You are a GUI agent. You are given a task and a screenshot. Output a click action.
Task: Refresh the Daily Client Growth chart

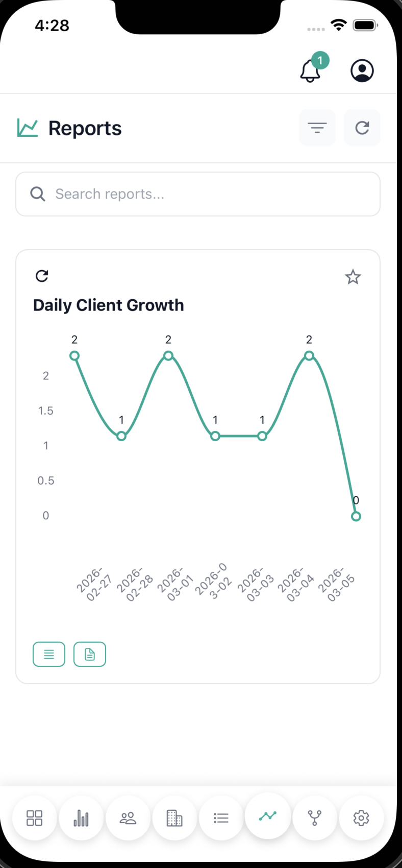(x=42, y=276)
